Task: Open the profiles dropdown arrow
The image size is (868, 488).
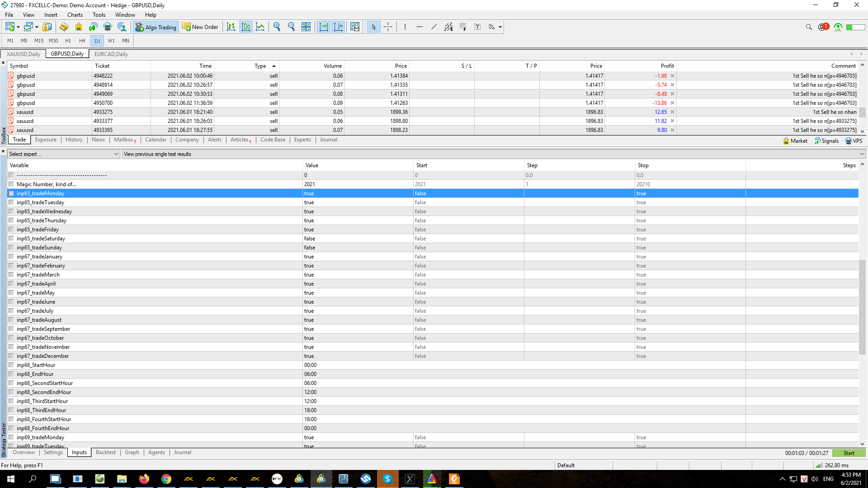Action: [x=37, y=27]
